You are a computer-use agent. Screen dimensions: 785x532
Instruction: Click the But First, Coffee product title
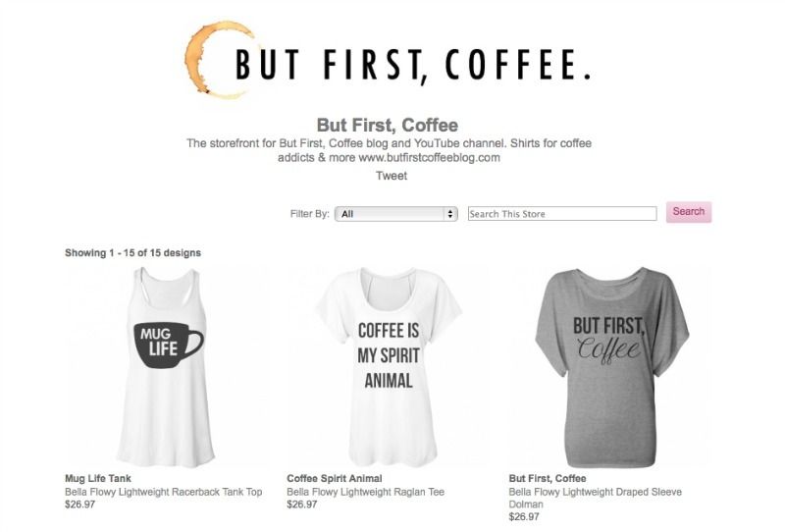548,478
